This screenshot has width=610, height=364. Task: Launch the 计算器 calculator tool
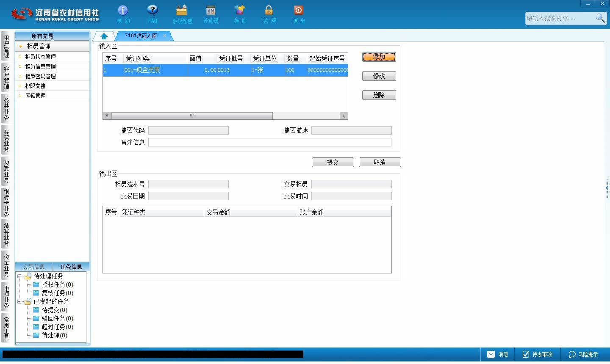(211, 14)
